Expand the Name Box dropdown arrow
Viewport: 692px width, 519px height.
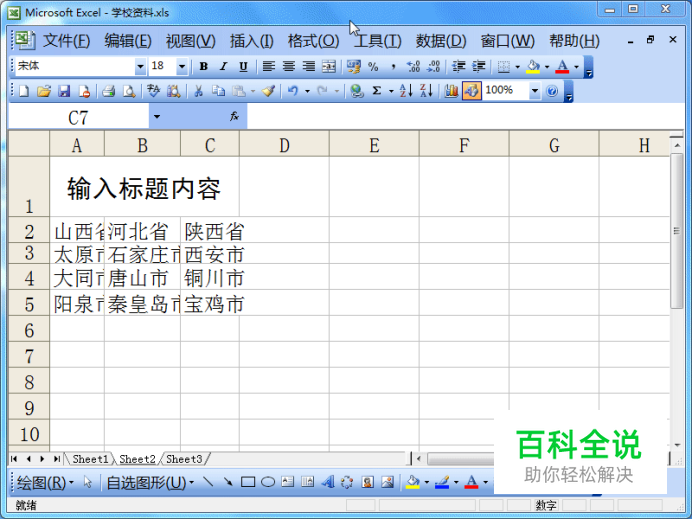point(157,117)
